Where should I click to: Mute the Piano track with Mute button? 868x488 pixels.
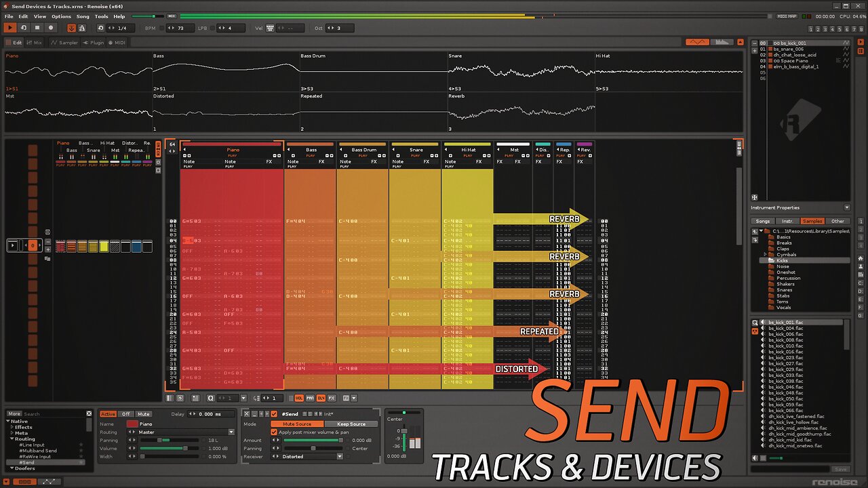[143, 414]
